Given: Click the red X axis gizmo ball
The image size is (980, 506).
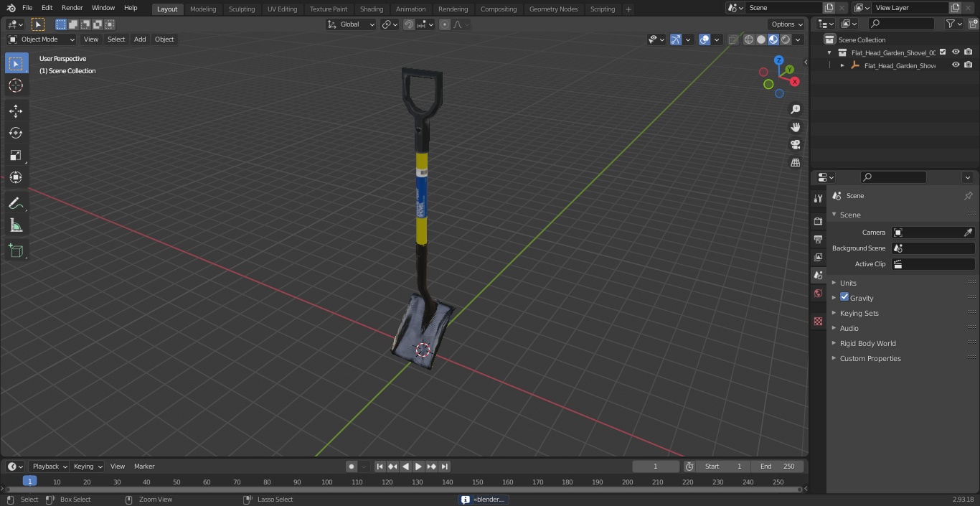Looking at the screenshot, I should (x=796, y=82).
